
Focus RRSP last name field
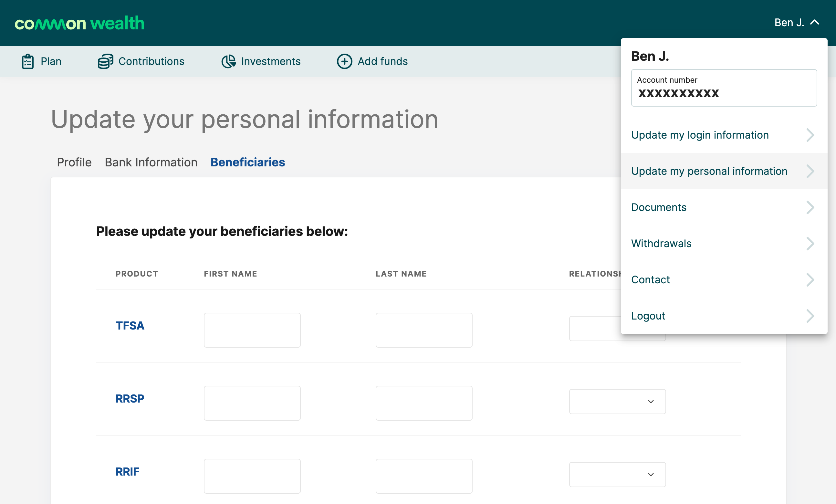click(x=424, y=403)
